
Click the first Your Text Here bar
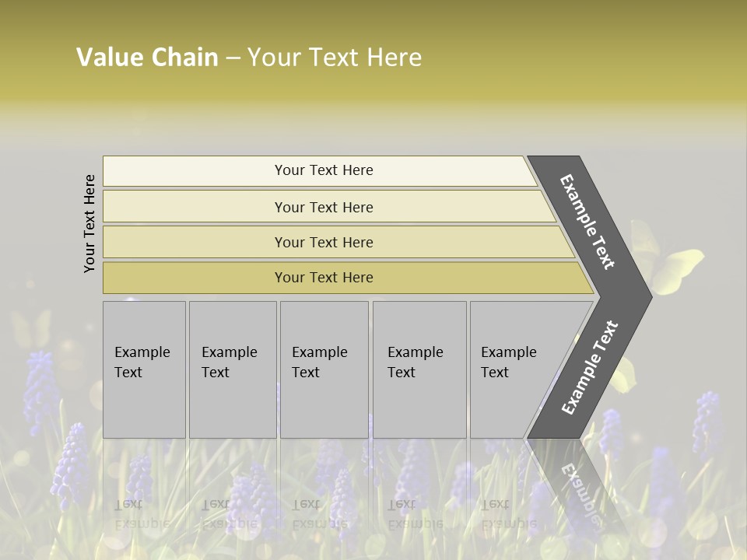[320, 171]
